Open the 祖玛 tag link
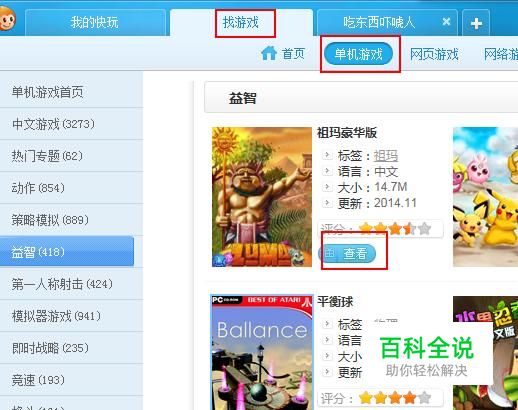 (x=386, y=156)
